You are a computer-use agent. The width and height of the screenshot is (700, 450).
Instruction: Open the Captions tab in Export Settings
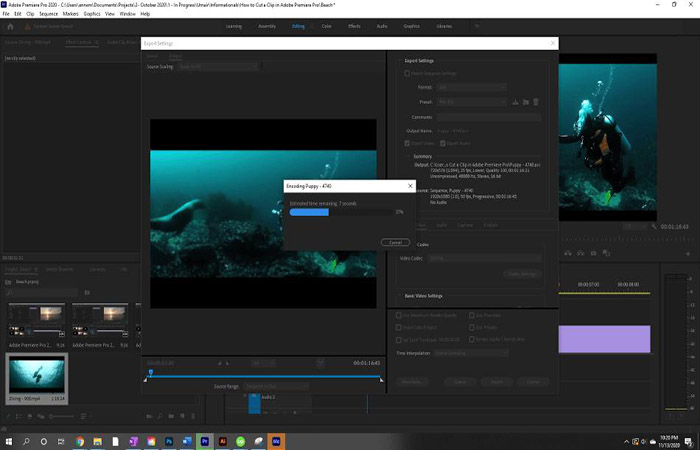pyautogui.click(x=465, y=225)
